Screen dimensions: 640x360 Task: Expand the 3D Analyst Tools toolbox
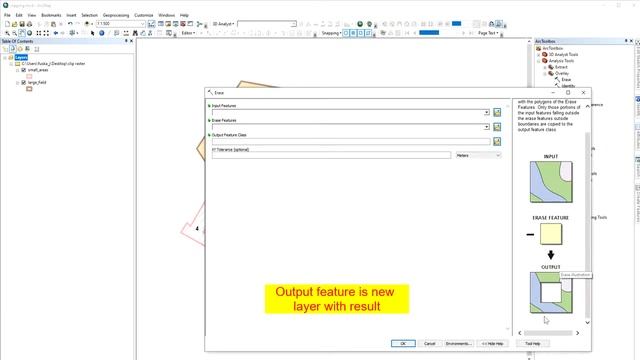coord(539,55)
